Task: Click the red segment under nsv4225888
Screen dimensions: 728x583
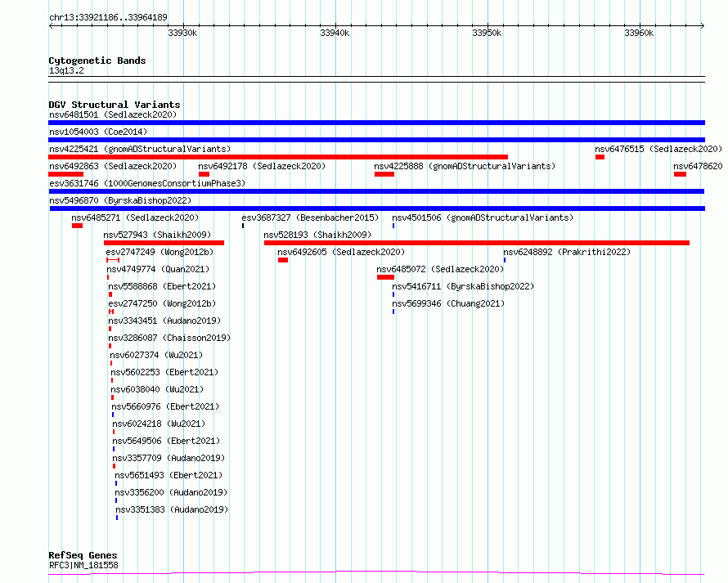Action: pyautogui.click(x=384, y=174)
